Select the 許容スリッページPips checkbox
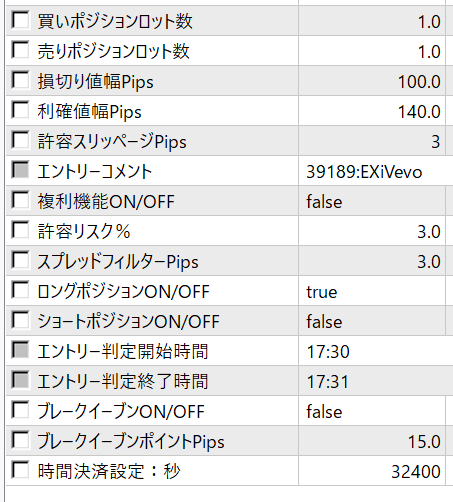This screenshot has height=502, width=453. pyautogui.click(x=20, y=140)
